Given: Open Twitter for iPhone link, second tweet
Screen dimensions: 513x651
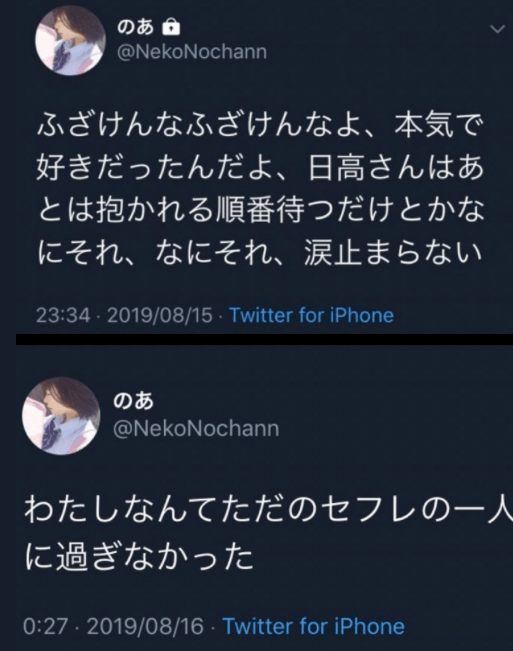Looking at the screenshot, I should [x=314, y=626].
